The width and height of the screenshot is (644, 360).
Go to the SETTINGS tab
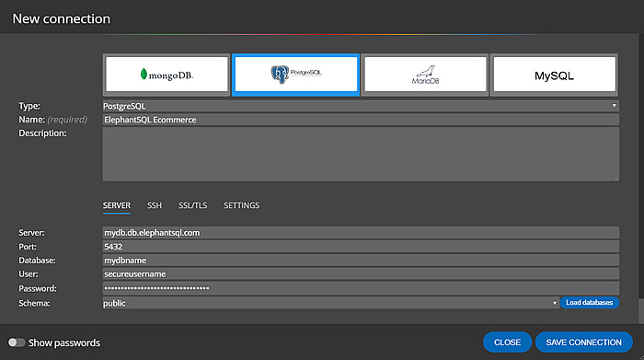click(x=241, y=205)
